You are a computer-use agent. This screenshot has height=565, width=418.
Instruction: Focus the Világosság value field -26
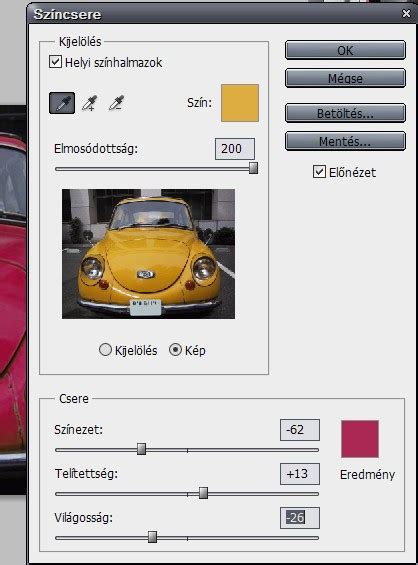(300, 518)
